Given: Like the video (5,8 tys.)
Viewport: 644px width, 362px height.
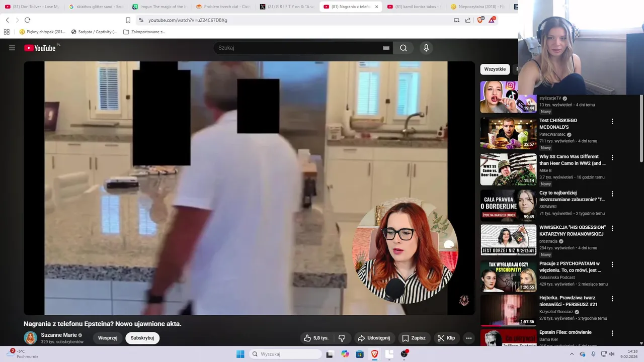Looking at the screenshot, I should point(316,338).
